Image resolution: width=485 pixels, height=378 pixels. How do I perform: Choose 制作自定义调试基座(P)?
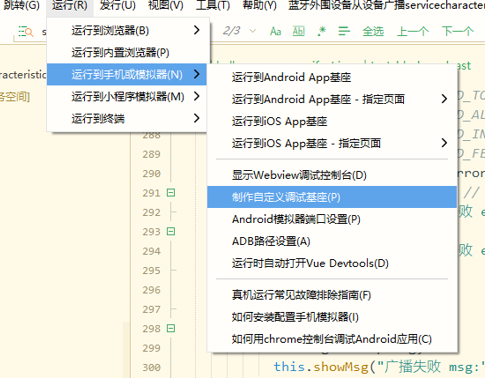(x=332, y=197)
